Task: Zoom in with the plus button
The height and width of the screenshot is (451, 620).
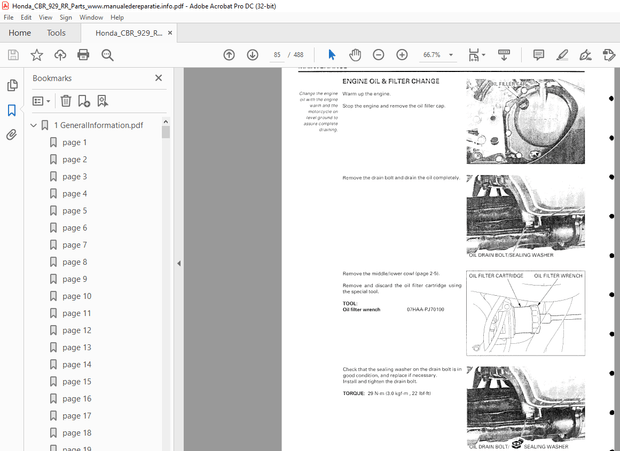Action: pos(402,55)
